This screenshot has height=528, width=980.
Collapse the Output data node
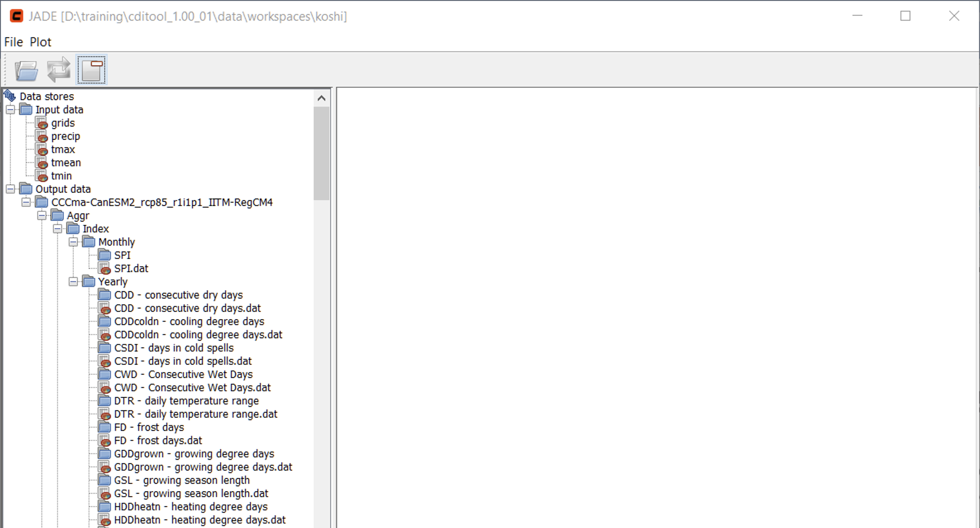(11, 189)
